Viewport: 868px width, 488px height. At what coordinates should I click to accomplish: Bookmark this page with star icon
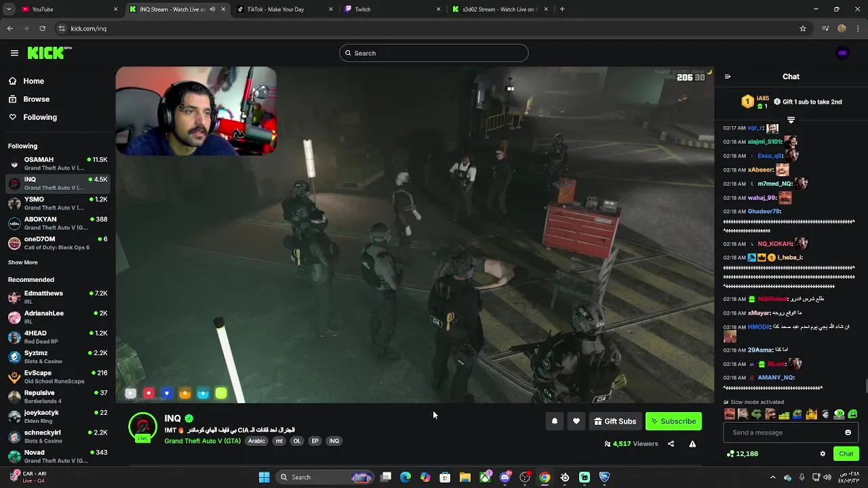click(803, 28)
